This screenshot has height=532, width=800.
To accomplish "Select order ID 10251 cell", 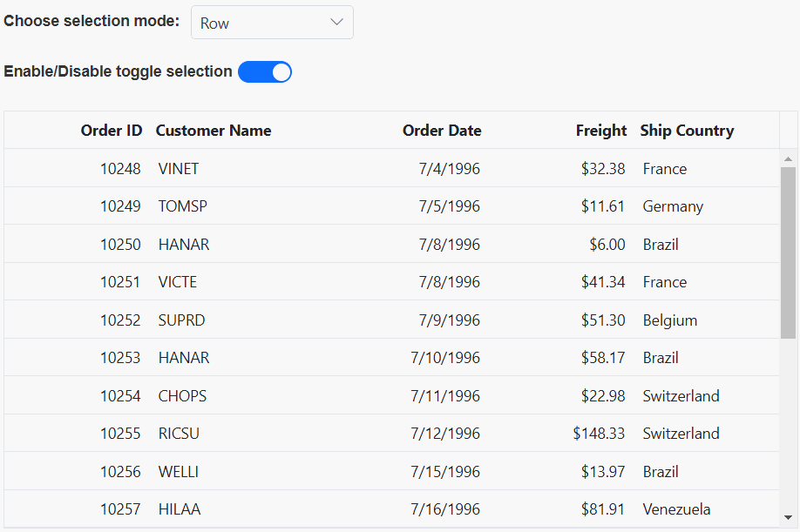I will (x=120, y=282).
